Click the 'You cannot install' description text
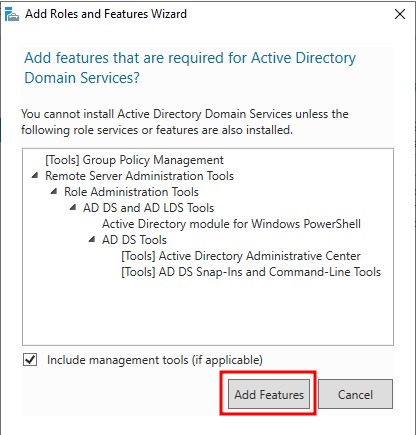416x435 pixels. pos(185,122)
